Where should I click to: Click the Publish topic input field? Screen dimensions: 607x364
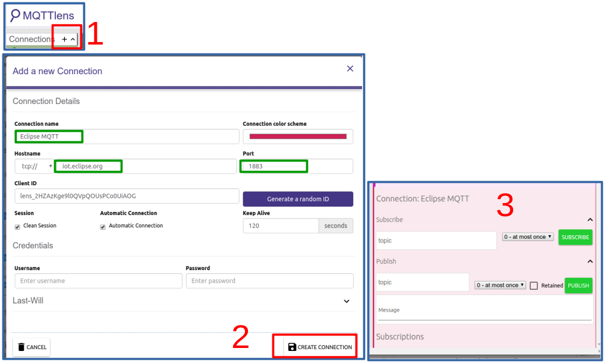(423, 283)
